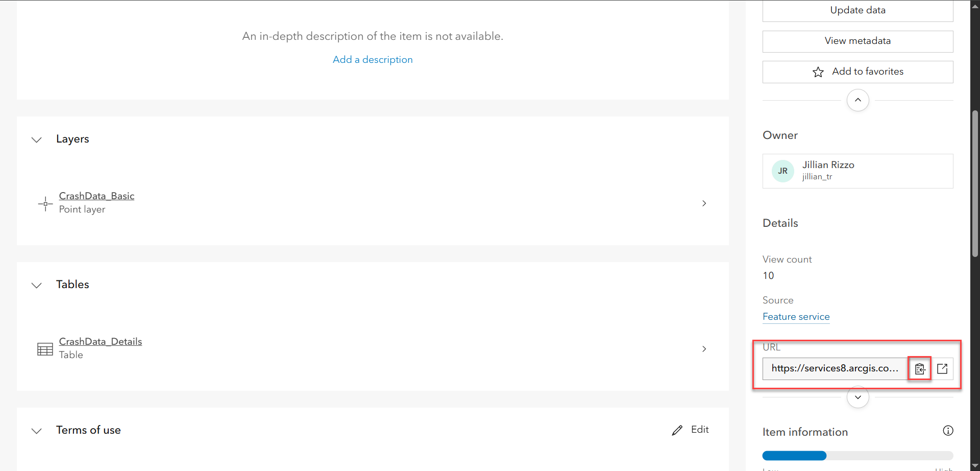Collapse the Tables section
980x471 pixels.
pyautogui.click(x=36, y=285)
